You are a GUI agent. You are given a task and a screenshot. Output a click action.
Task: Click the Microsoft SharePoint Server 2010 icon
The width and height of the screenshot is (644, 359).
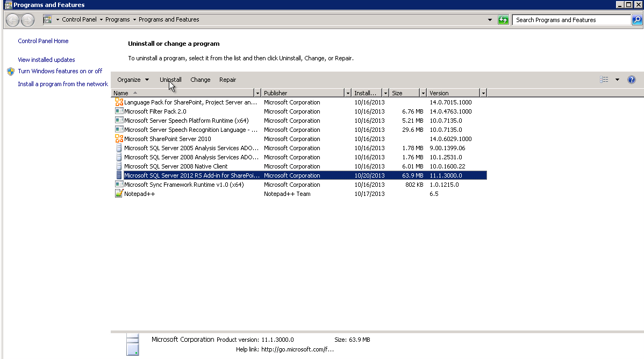click(119, 138)
